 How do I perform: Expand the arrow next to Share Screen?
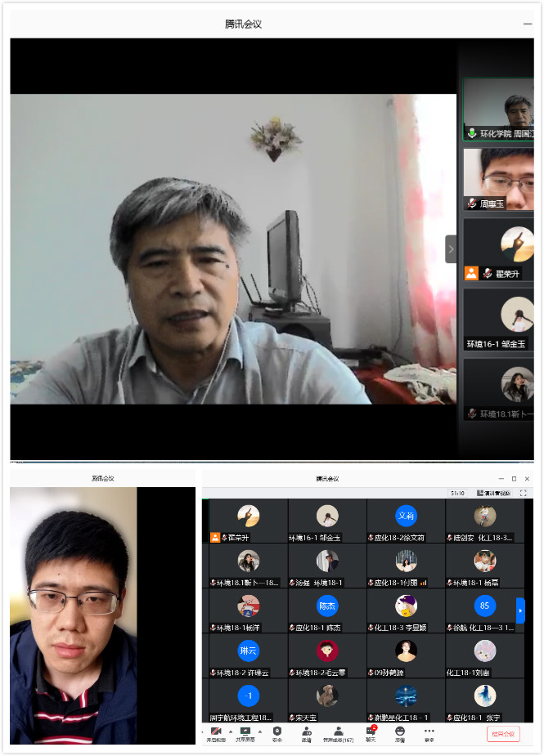[x=260, y=731]
